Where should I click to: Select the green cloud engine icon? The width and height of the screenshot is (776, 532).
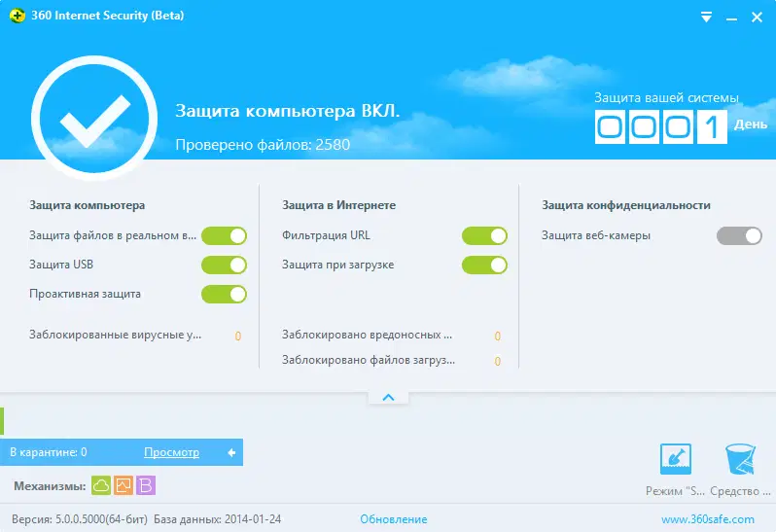pos(101,485)
